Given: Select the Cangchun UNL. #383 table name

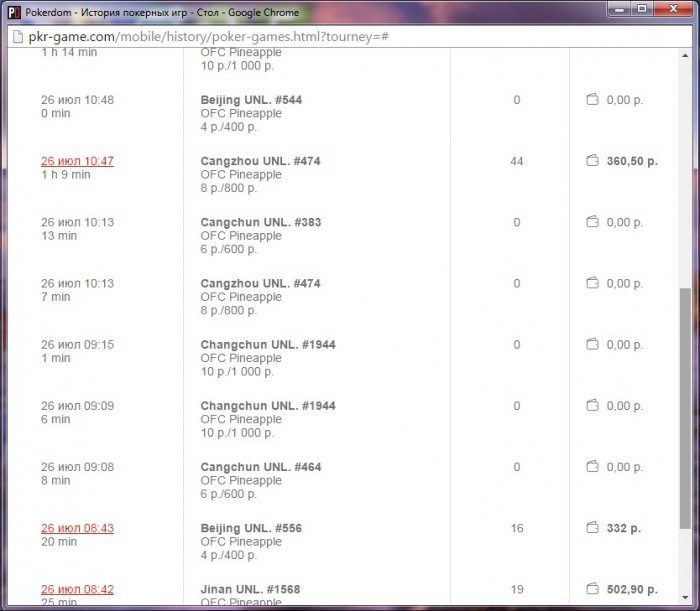Looking at the screenshot, I should click(x=261, y=222).
